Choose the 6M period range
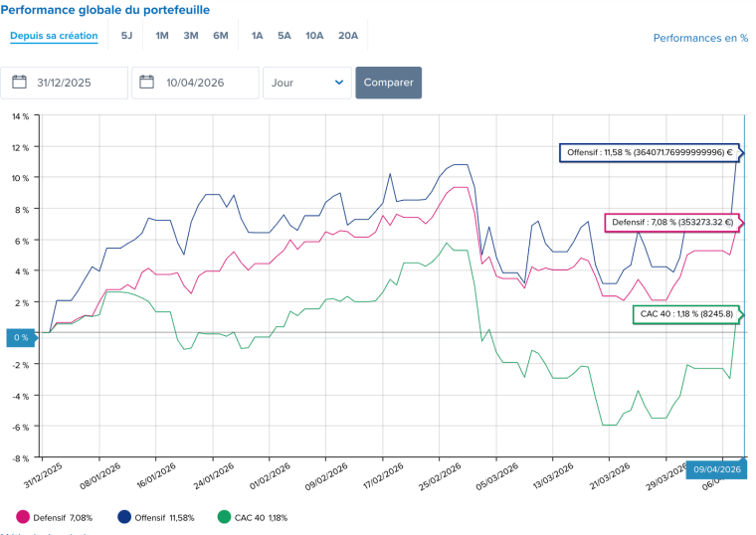 (x=221, y=36)
